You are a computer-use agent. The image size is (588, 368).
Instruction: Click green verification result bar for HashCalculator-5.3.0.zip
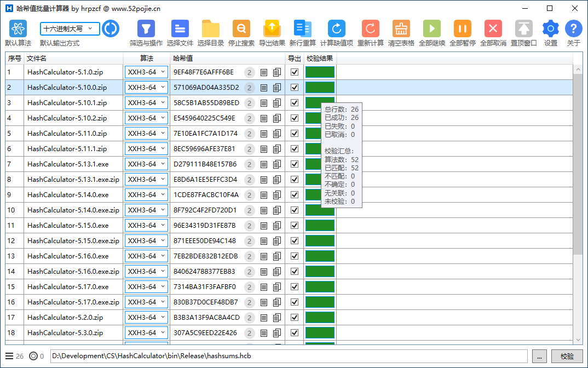320,333
